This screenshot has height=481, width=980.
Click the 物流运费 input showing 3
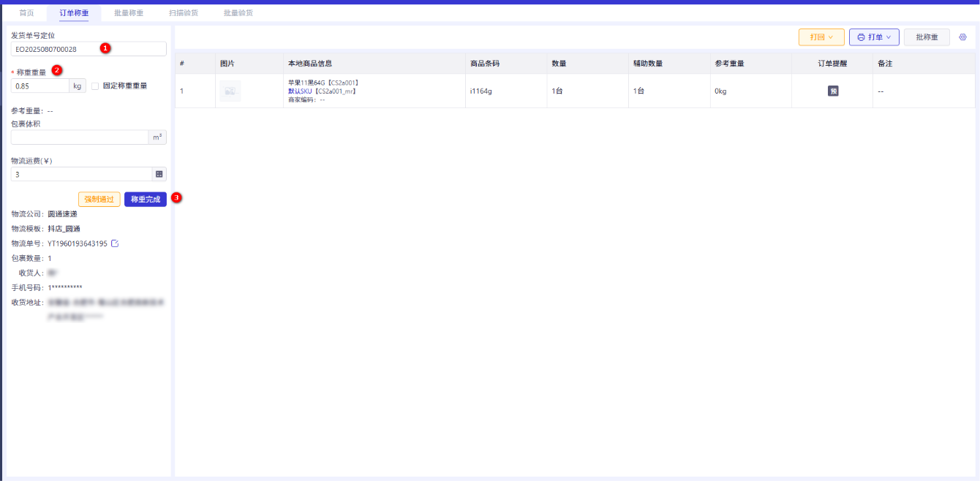81,175
